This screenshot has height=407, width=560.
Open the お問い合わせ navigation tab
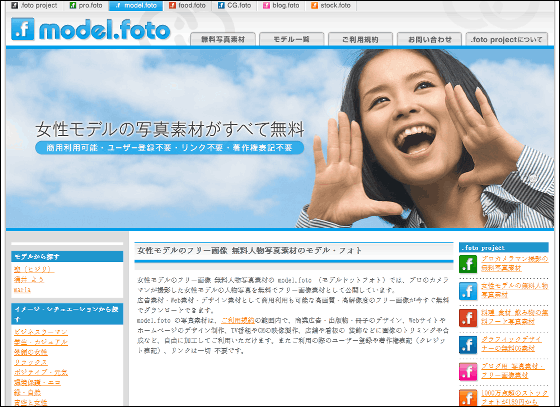429,39
